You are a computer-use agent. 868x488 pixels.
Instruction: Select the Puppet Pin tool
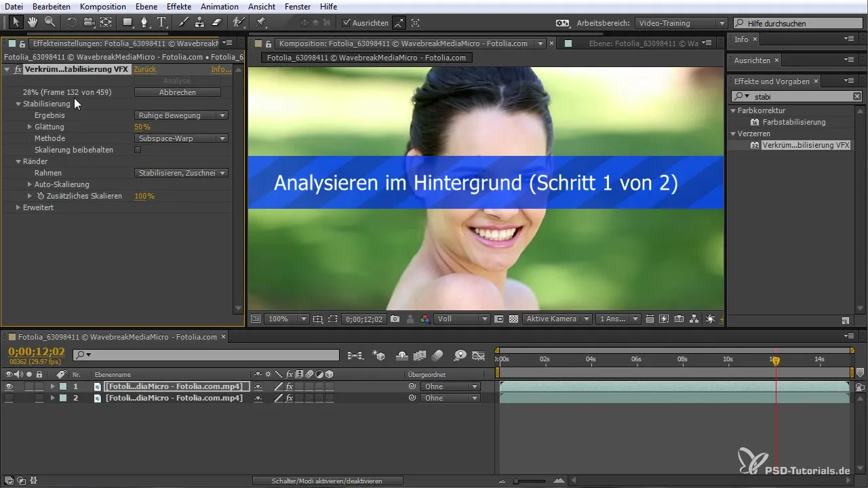[261, 22]
